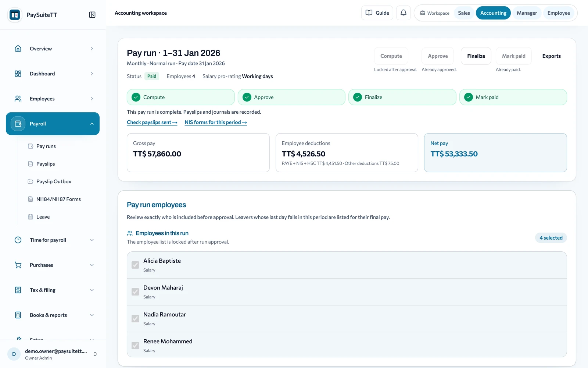Click the green check icon beside Compute step
The image size is (588, 368).
(136, 97)
